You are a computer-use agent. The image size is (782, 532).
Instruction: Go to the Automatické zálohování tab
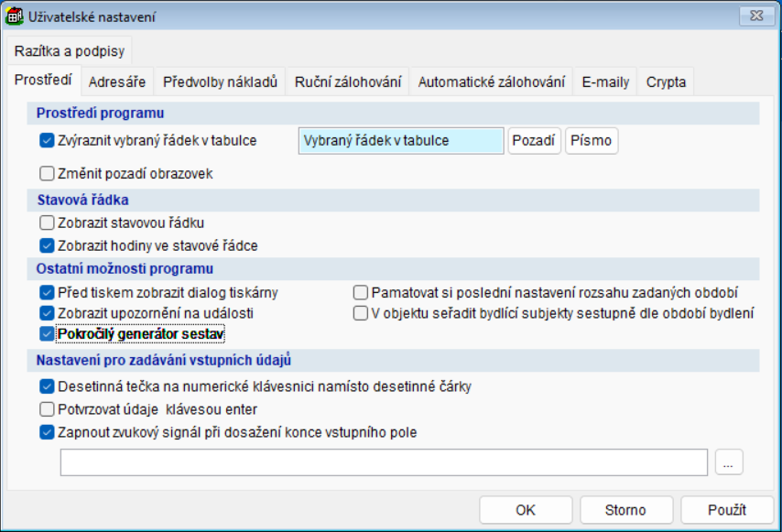(x=491, y=81)
